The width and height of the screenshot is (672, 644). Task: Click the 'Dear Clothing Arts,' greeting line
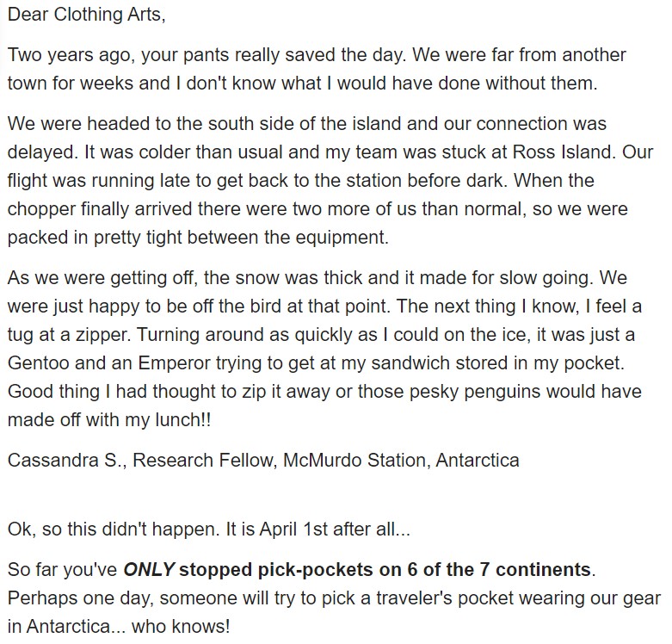86,15
